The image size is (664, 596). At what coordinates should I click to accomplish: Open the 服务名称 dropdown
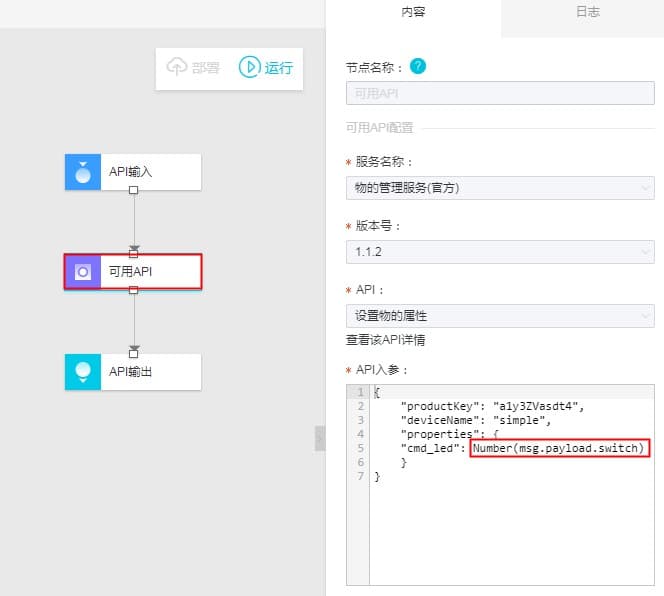tap(500, 188)
